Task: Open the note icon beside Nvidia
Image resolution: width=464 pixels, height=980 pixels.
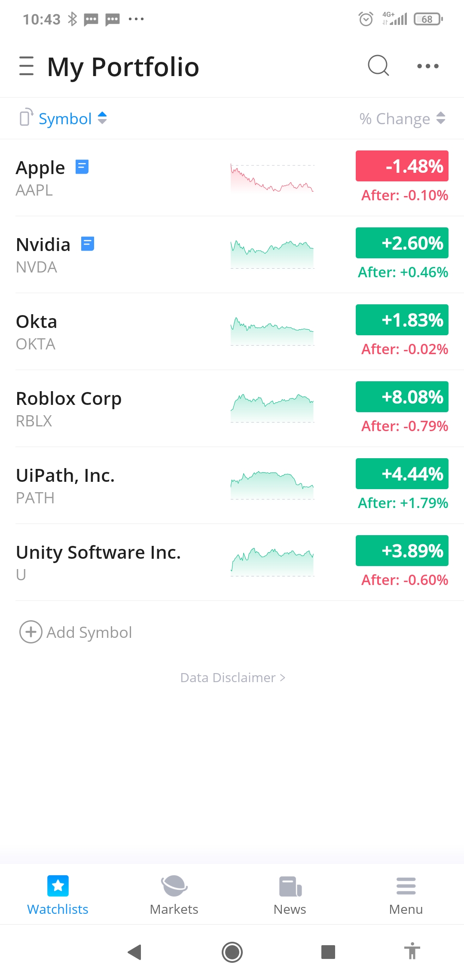Action: coord(88,244)
